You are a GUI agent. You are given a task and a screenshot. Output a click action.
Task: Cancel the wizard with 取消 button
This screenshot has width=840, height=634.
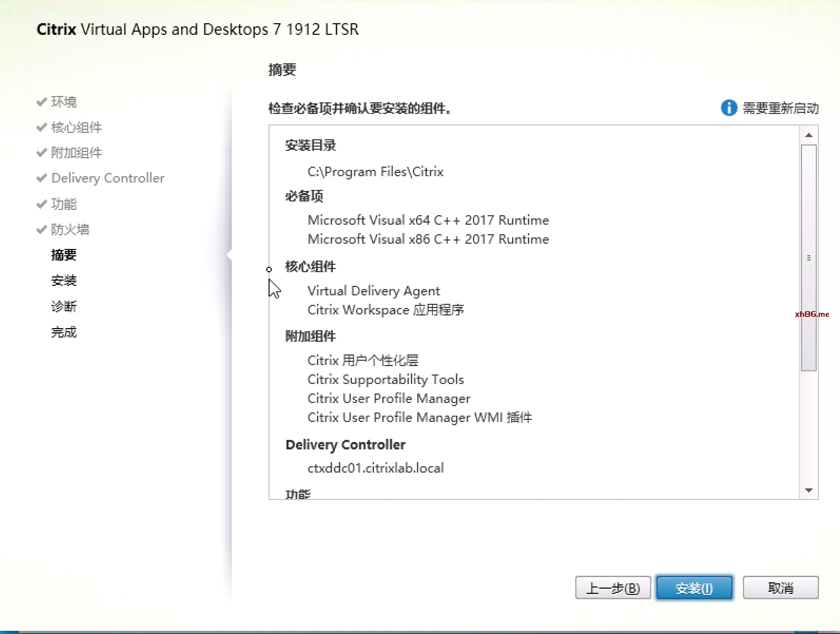[780, 588]
